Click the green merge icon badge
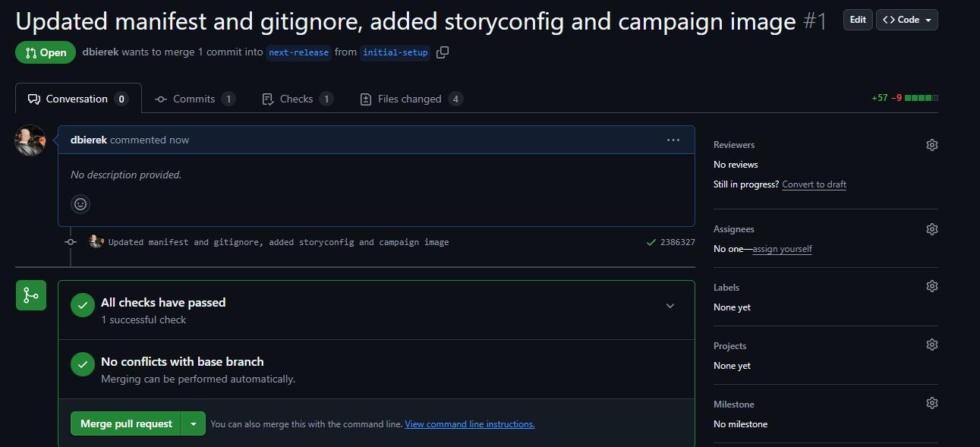980x447 pixels. [x=31, y=295]
